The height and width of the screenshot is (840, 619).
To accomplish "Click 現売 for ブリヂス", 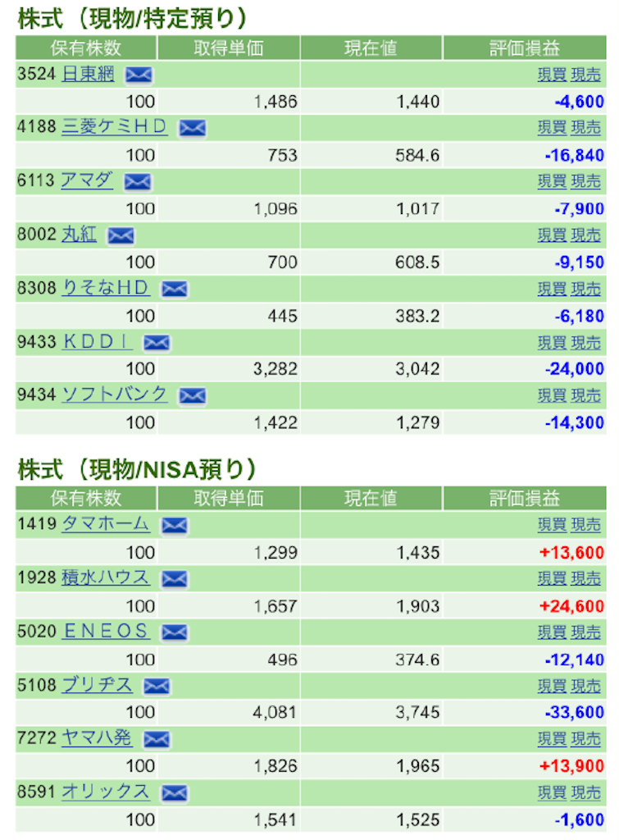I will click(586, 686).
